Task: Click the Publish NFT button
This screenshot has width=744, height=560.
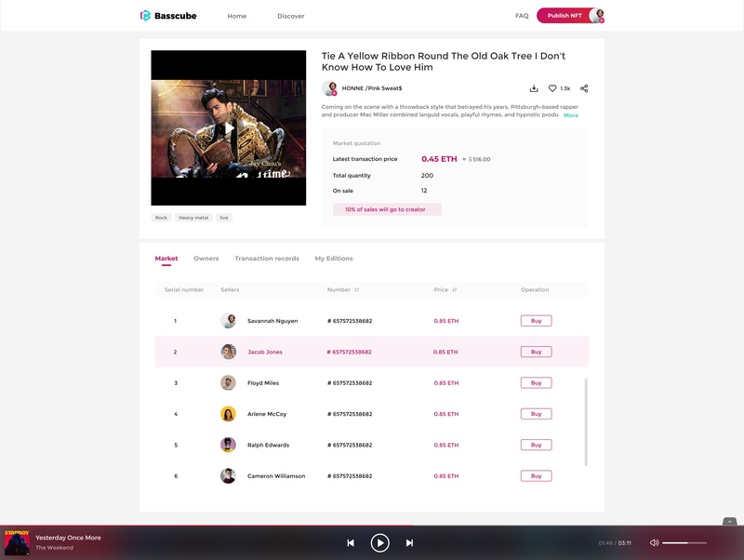Action: click(565, 16)
